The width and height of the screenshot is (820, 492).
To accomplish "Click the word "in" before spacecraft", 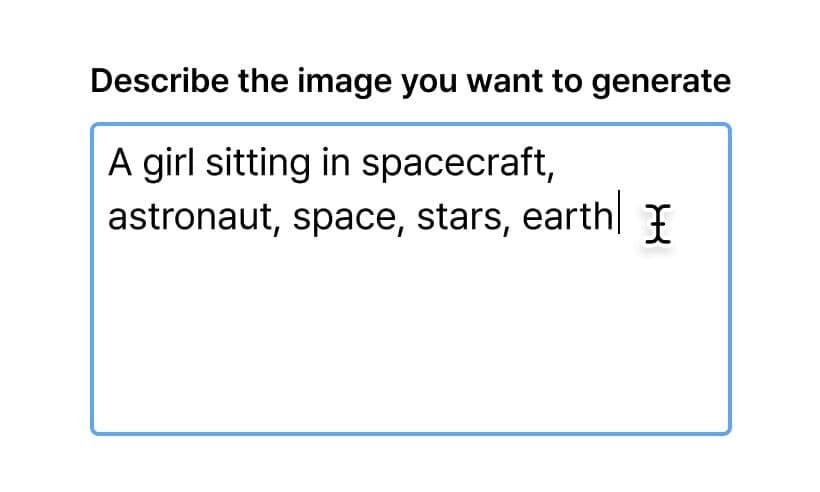I will point(335,162).
